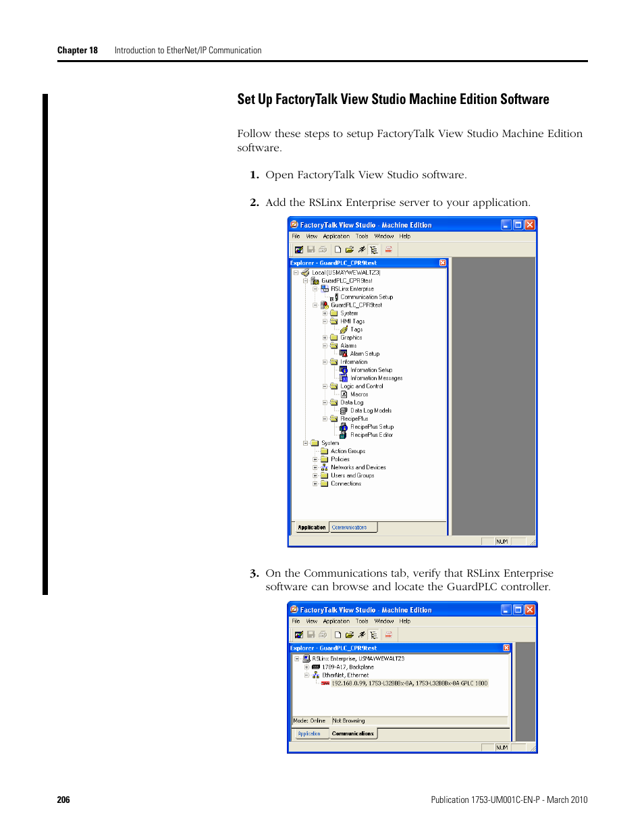Collapse Alarms folder

click(x=325, y=346)
